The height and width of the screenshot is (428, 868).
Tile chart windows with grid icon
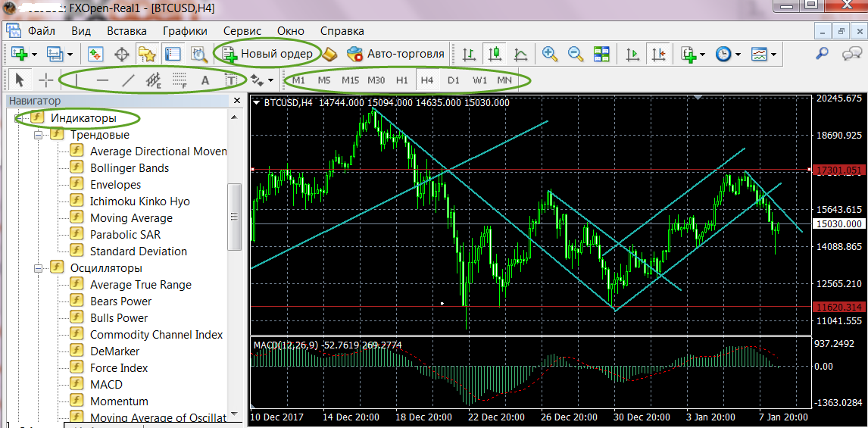coord(601,54)
